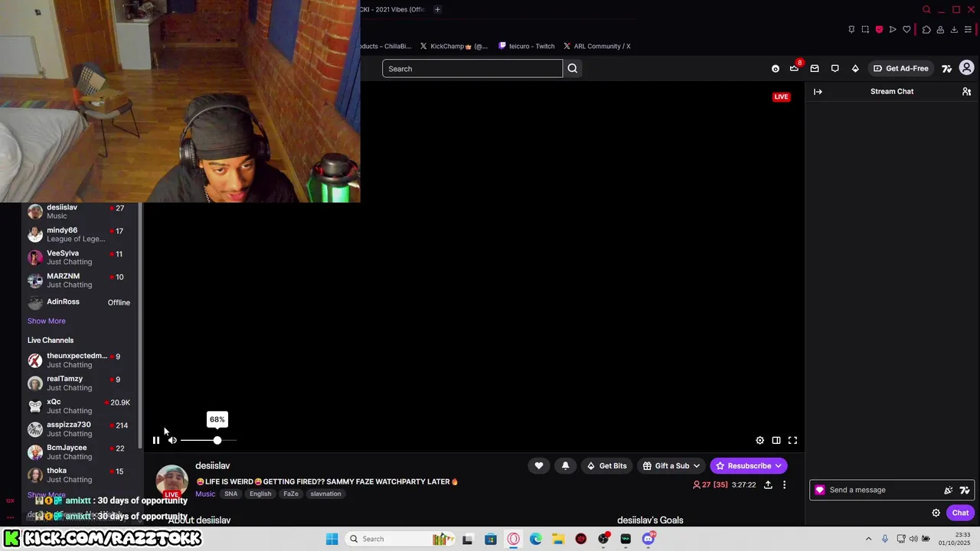The image size is (980, 551).
Task: Click the purple Chat send button
Action: tap(960, 513)
